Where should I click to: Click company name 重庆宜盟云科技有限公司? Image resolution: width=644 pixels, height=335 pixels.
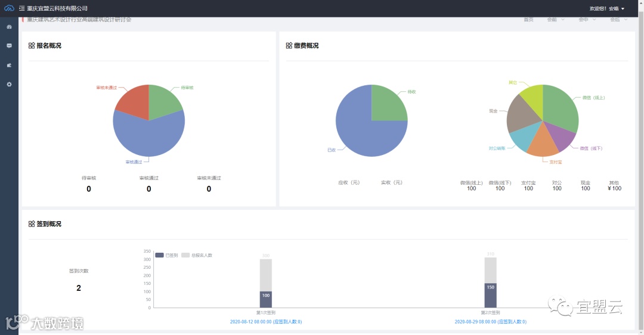click(x=57, y=8)
